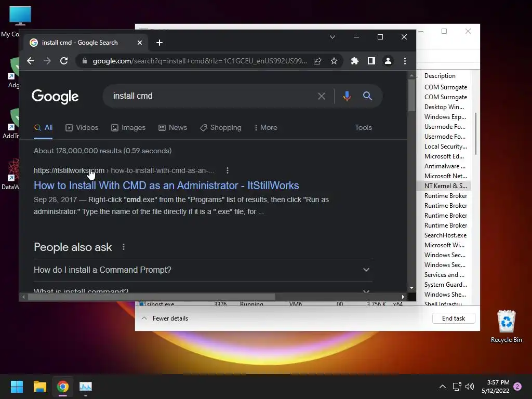Open the Windows Start menu
Viewport: 532px width, 399px height.
(x=17, y=387)
